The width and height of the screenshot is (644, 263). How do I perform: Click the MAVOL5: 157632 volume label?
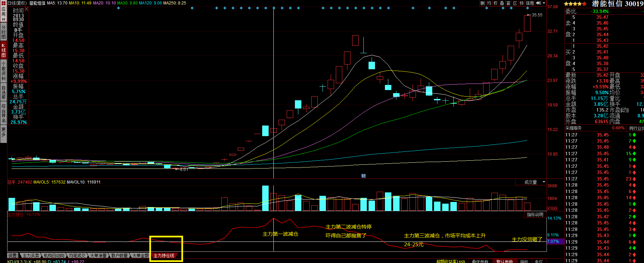pyautogui.click(x=49, y=182)
